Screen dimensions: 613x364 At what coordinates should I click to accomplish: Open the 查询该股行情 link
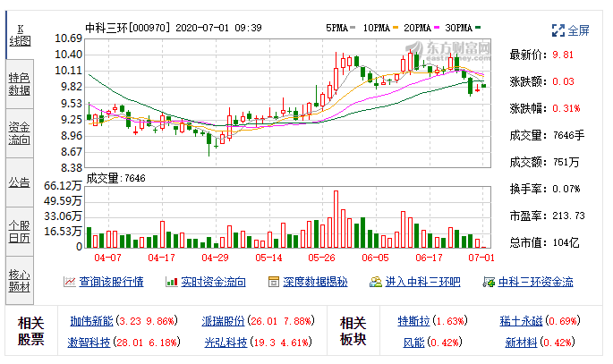(112, 282)
